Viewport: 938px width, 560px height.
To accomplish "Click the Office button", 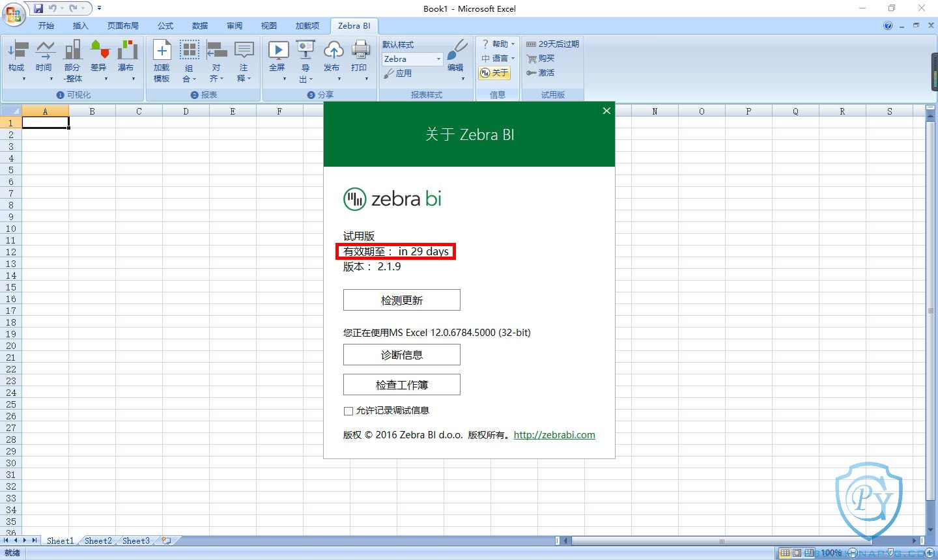I will (13, 13).
